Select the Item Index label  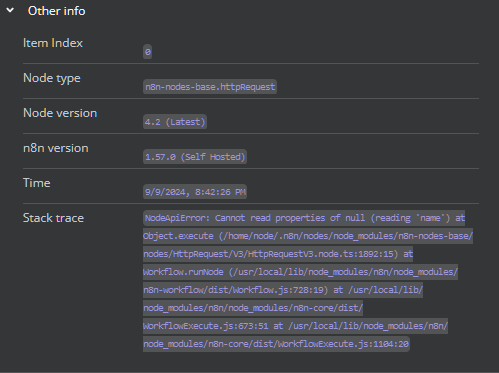coord(53,43)
